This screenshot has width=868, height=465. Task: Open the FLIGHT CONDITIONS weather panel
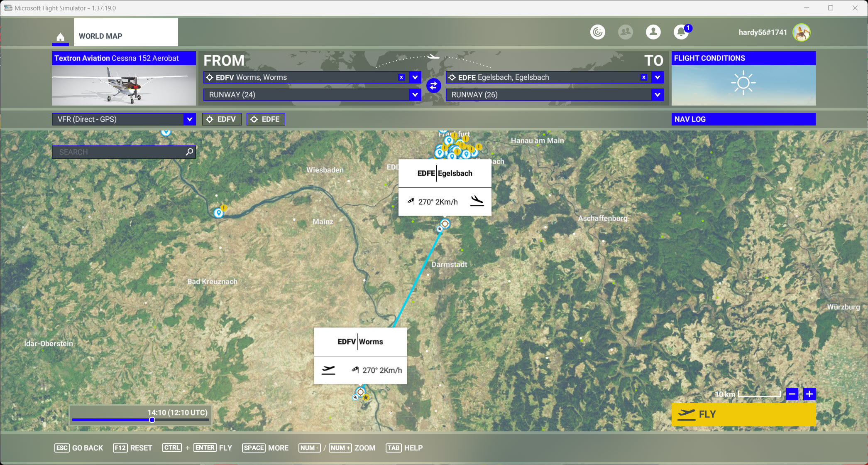(x=743, y=78)
